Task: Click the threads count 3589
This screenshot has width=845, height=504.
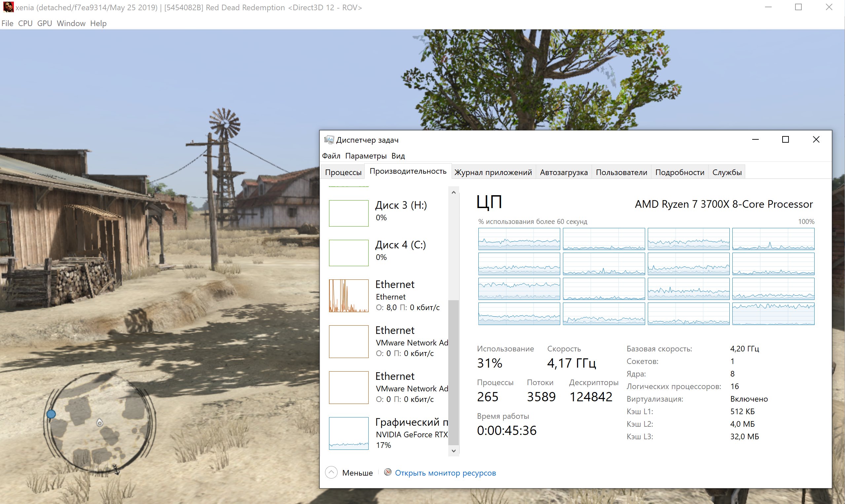Action: (x=541, y=397)
